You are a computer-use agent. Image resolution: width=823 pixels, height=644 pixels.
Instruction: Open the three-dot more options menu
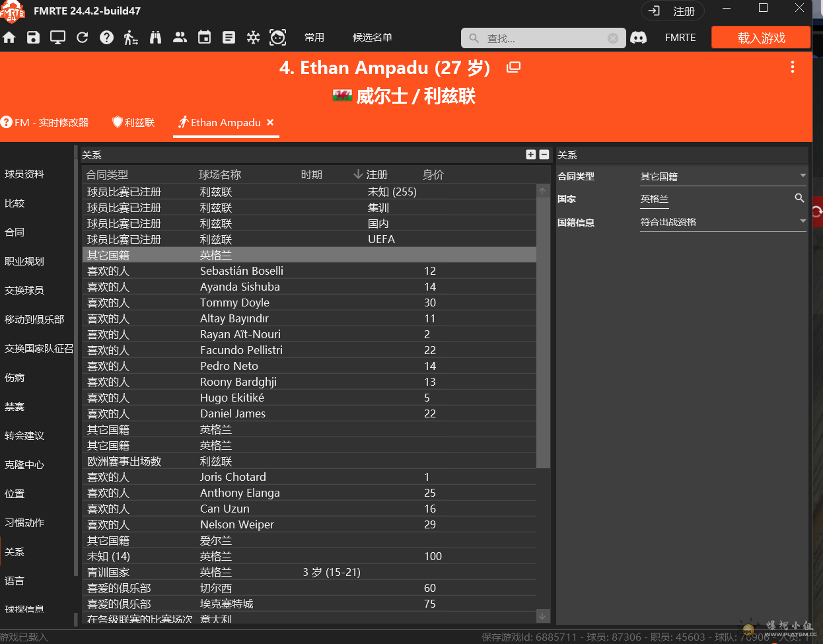point(793,67)
